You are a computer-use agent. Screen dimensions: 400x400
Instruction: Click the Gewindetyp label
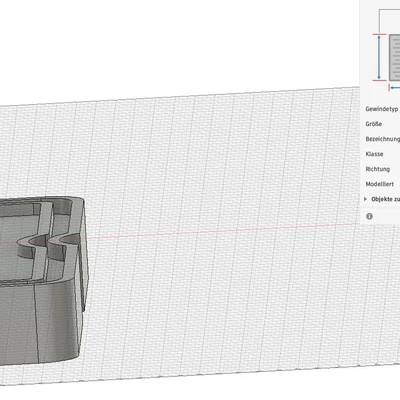pos(382,109)
